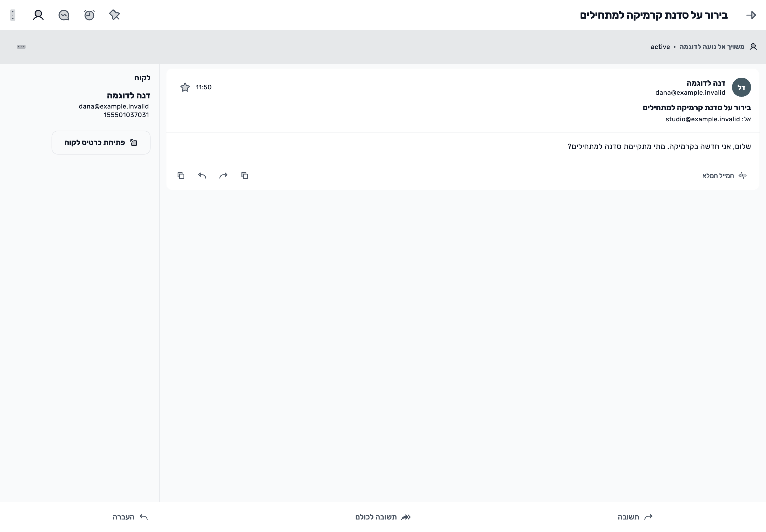Click dana@example.invalid in the message header

click(690, 93)
